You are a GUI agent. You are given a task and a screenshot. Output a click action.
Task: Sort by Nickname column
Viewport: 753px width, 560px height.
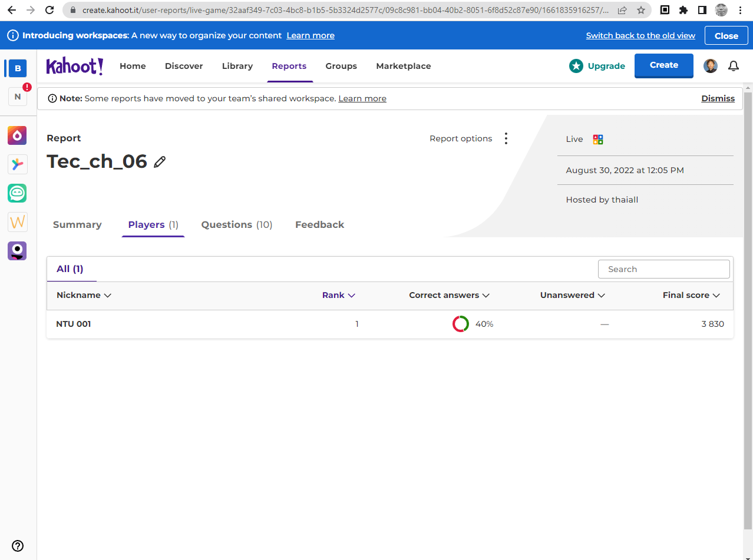click(84, 295)
